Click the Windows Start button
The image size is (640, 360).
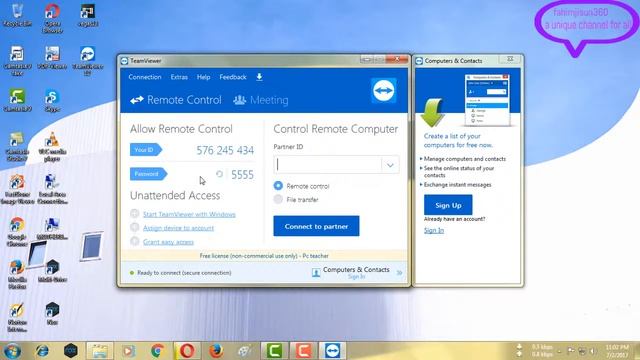tap(12, 351)
